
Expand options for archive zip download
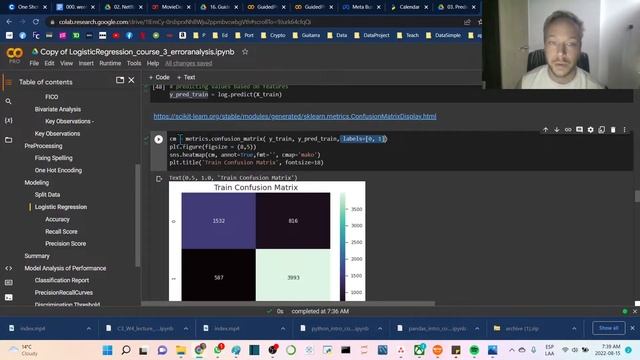click(x=574, y=328)
